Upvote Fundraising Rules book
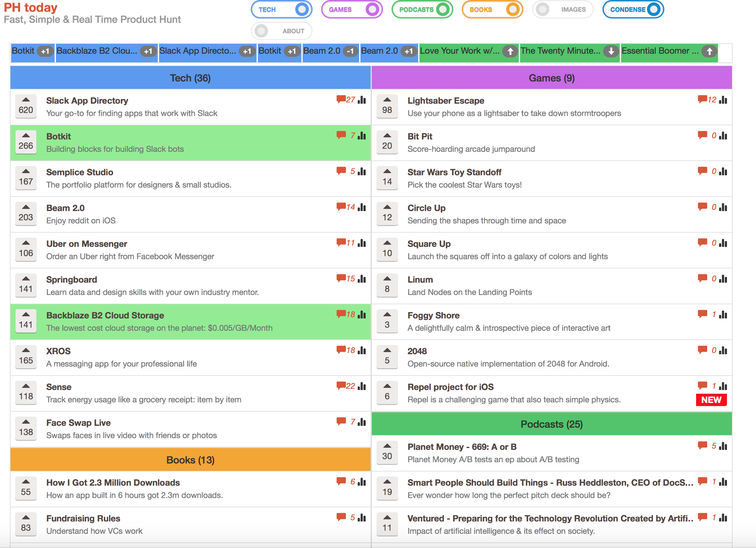 click(26, 524)
